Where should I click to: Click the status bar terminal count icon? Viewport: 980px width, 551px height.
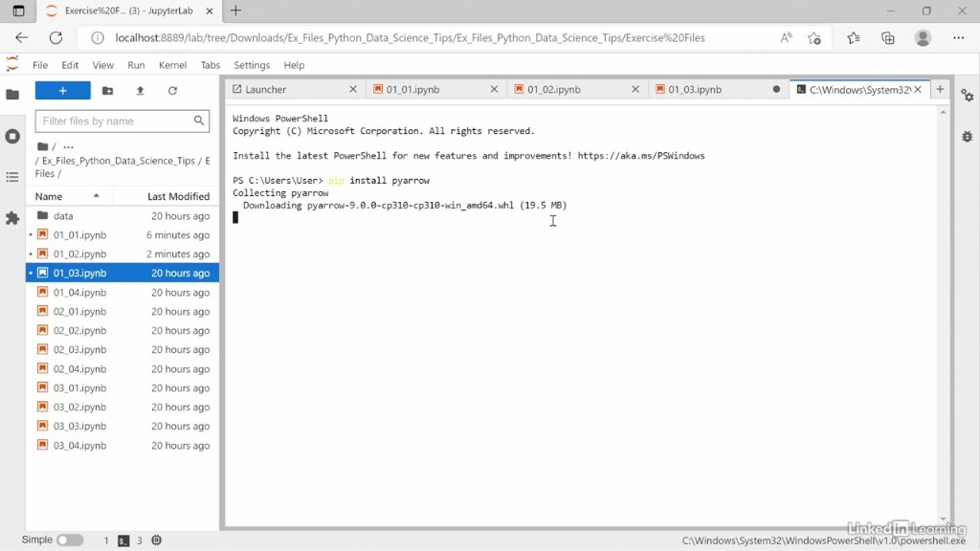click(123, 540)
